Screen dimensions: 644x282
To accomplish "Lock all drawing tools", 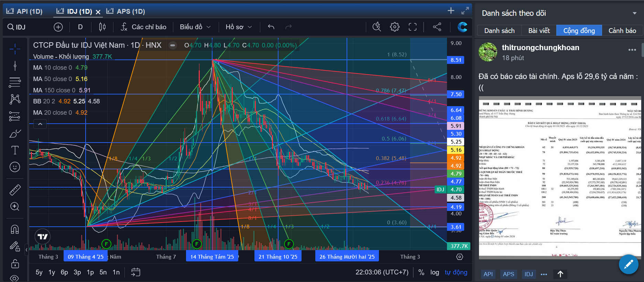I will (15, 263).
